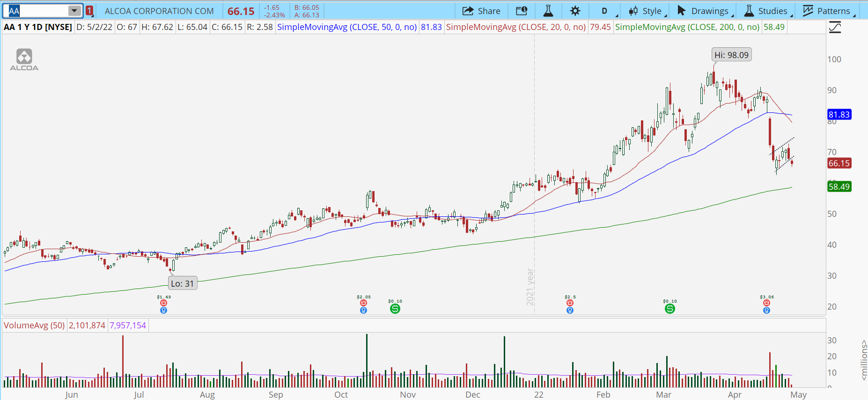Open the Drawings menu
The height and width of the screenshot is (400, 868).
point(704,11)
